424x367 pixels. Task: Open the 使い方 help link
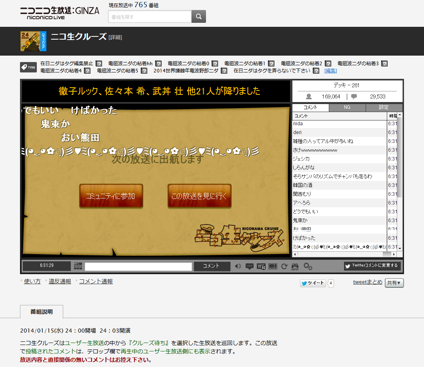coord(32,281)
